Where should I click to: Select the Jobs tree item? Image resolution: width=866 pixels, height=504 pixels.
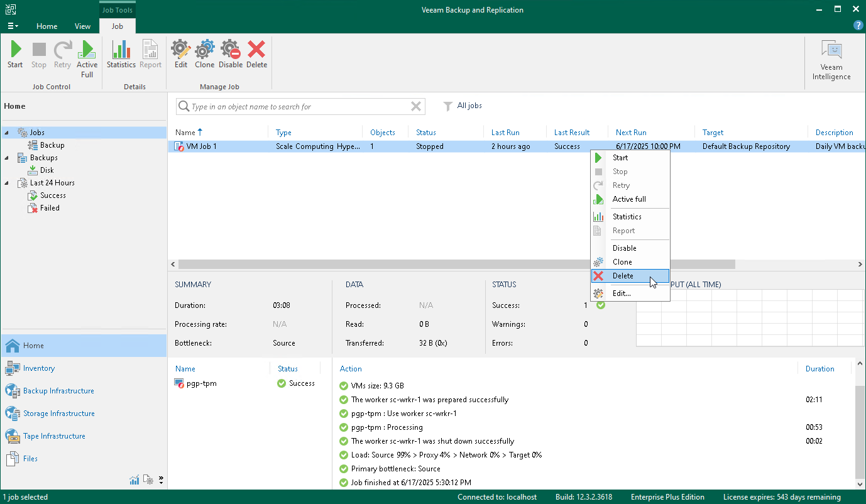click(37, 133)
